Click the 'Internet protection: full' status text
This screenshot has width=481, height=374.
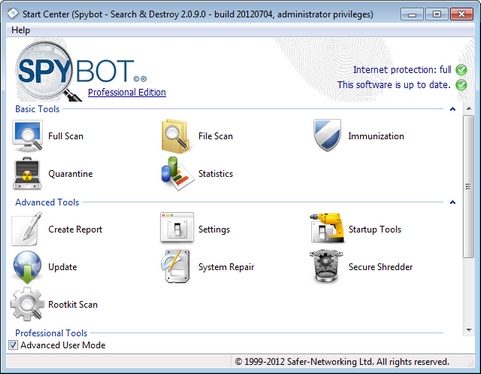pyautogui.click(x=402, y=70)
